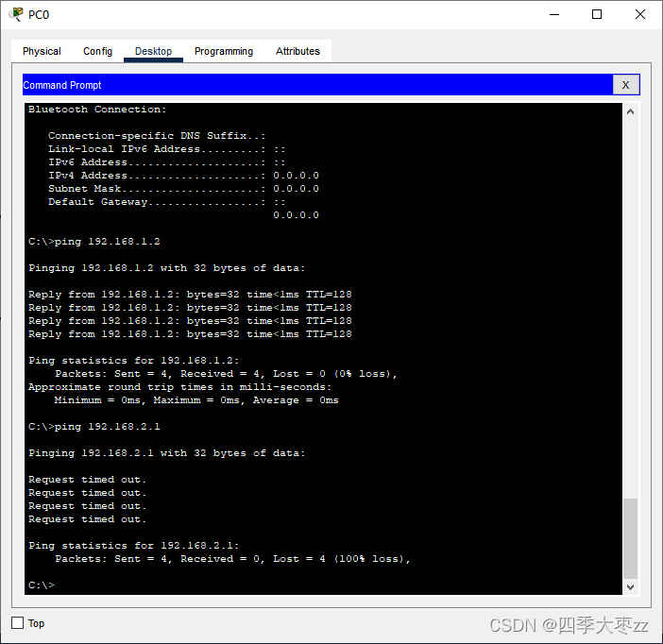Open the Programming tab
Image resolution: width=663 pixels, height=644 pixels.
[x=224, y=51]
